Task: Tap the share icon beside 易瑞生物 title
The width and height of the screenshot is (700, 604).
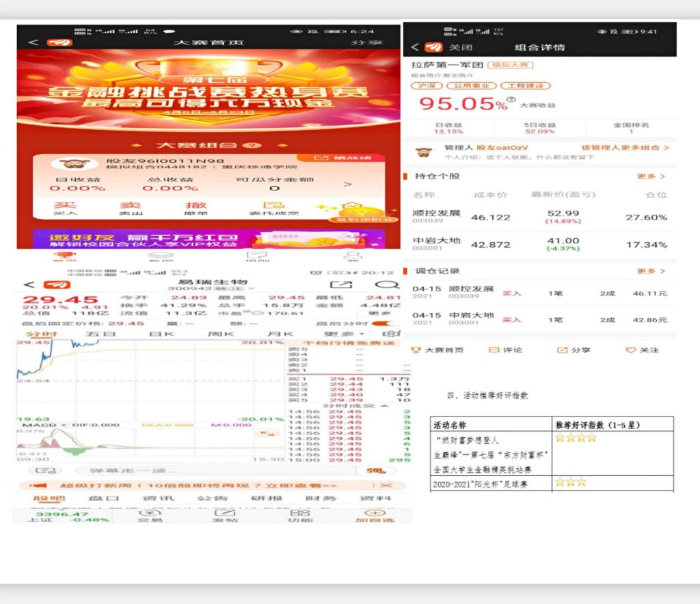Action: pyautogui.click(x=340, y=285)
